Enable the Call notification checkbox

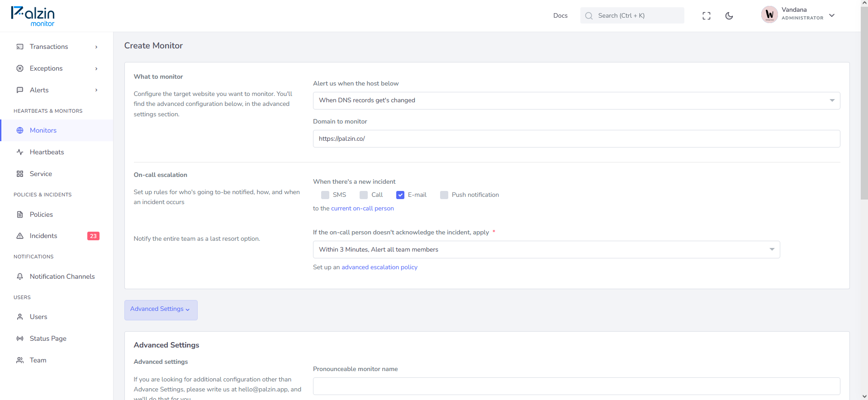point(364,195)
